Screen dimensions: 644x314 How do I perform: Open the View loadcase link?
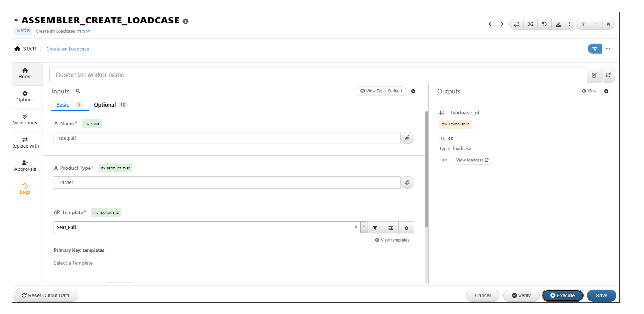point(472,160)
